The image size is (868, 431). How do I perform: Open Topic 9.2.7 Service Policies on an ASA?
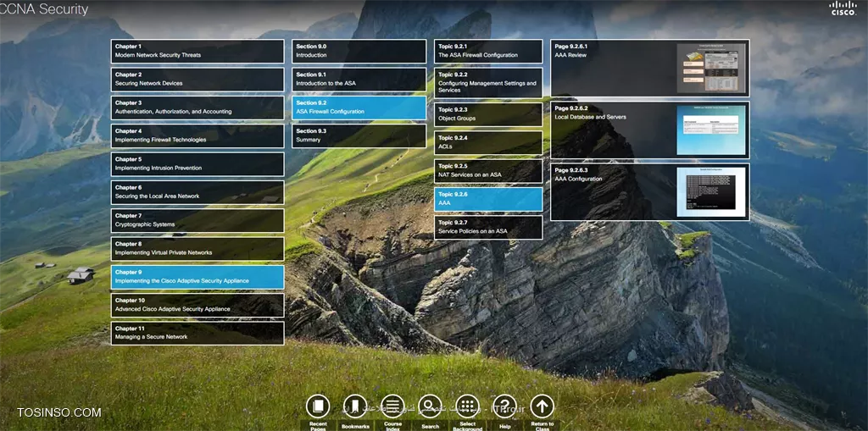(488, 228)
